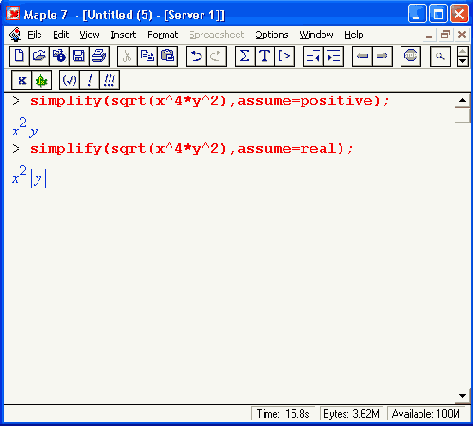The width and height of the screenshot is (473, 426).
Task: Toggle Maple leaf input mode button
Action: click(x=41, y=80)
